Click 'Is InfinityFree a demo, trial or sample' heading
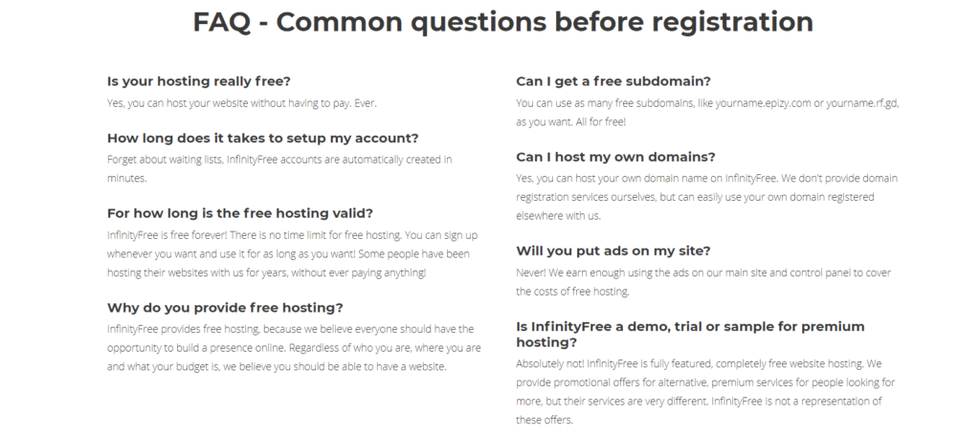 tap(690, 335)
